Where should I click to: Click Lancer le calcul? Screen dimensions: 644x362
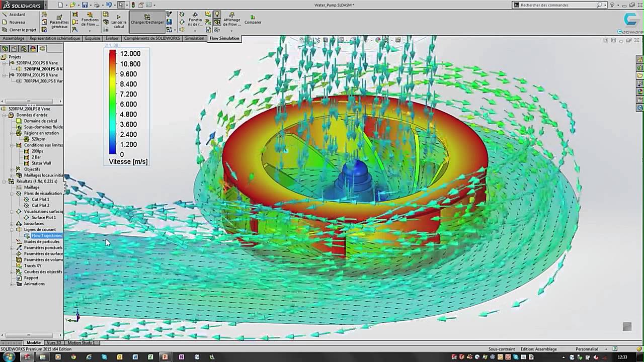tap(119, 21)
